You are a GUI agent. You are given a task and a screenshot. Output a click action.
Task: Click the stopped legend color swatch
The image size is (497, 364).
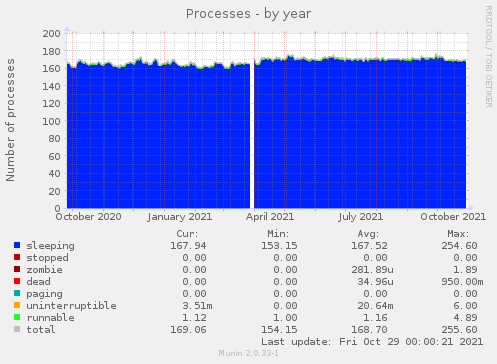click(x=17, y=257)
